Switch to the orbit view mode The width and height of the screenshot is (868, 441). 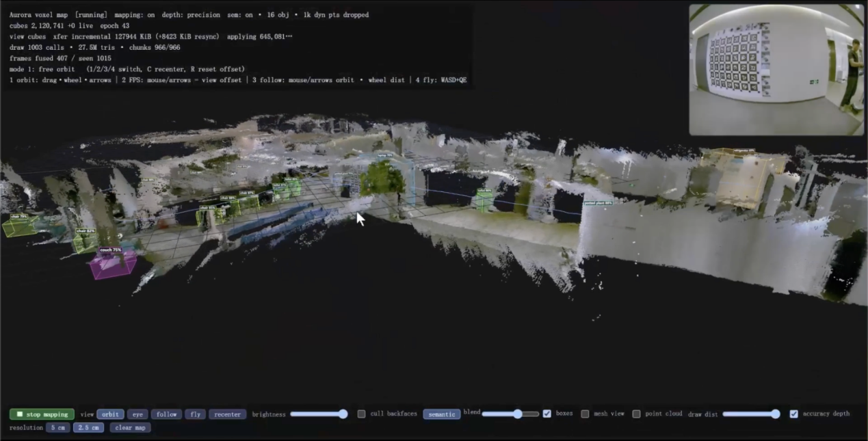tap(110, 414)
